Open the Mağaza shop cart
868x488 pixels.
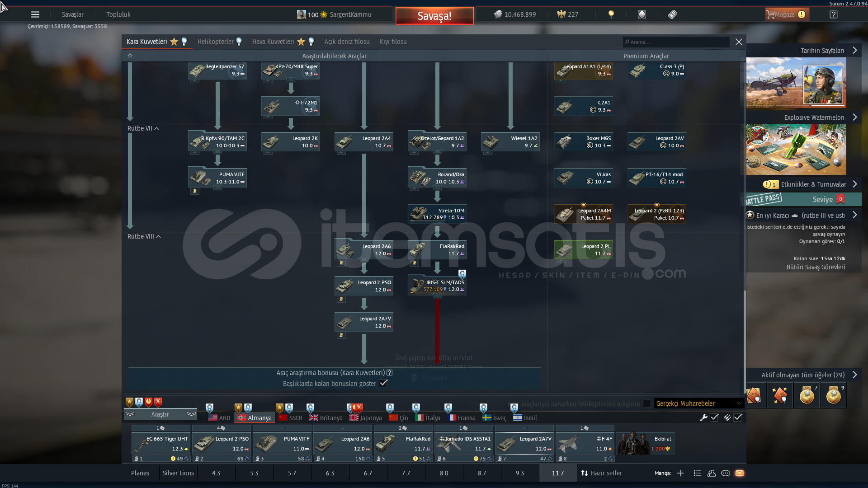point(786,14)
